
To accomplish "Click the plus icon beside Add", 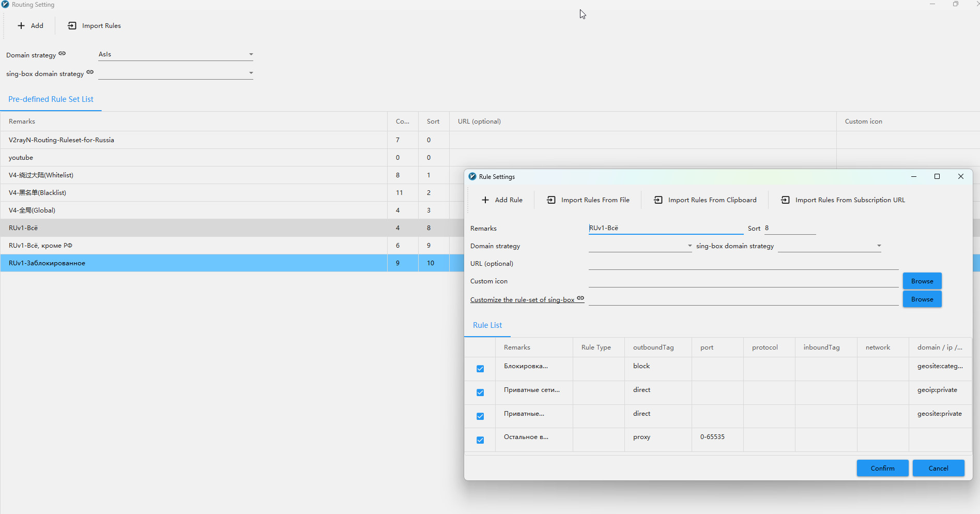I will coord(21,26).
